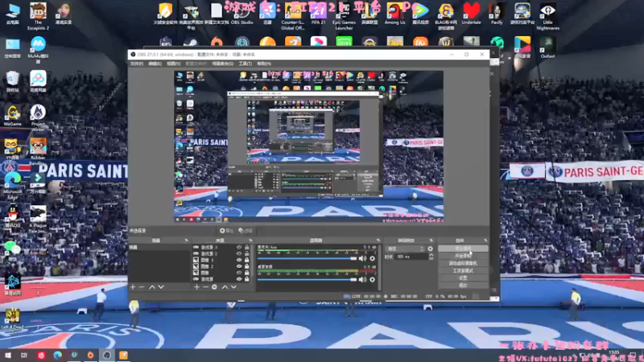The height and width of the screenshot is (362, 644).
Task: Open source properties gear in sources toolbar
Action: point(214,287)
